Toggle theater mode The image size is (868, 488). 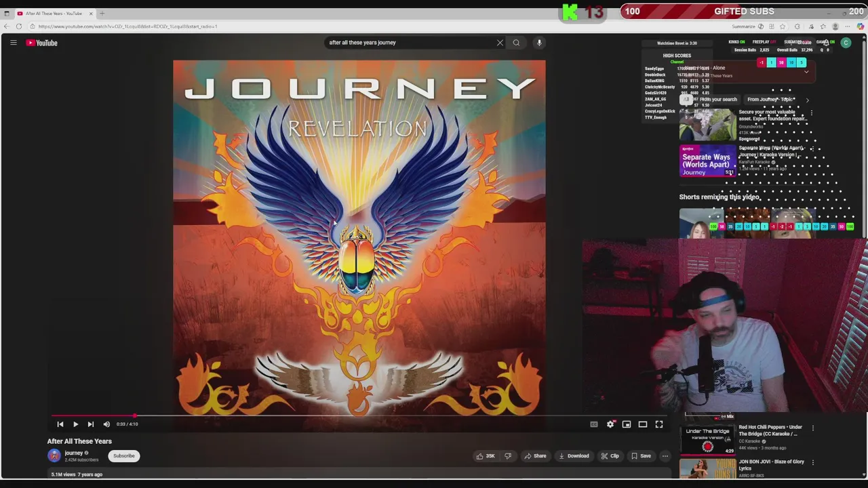(x=643, y=424)
